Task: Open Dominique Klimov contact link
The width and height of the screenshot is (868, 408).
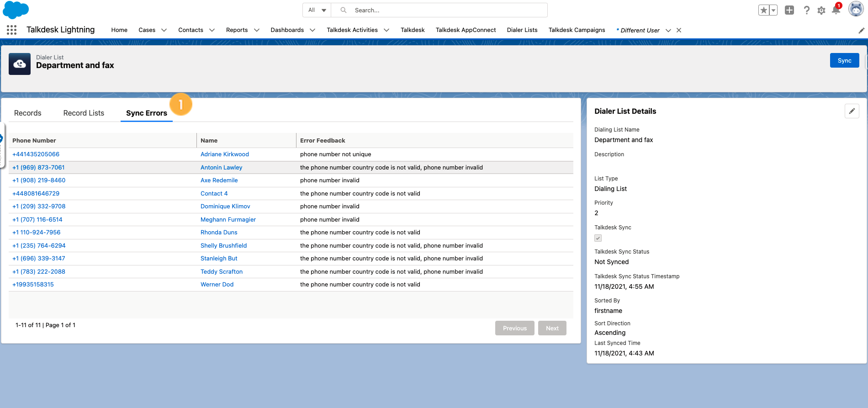Action: coord(225,207)
